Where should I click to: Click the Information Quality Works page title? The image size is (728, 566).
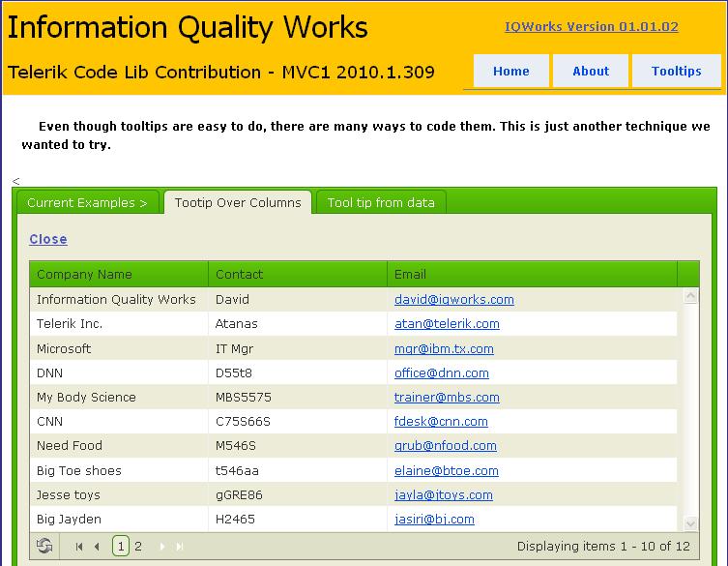188,27
